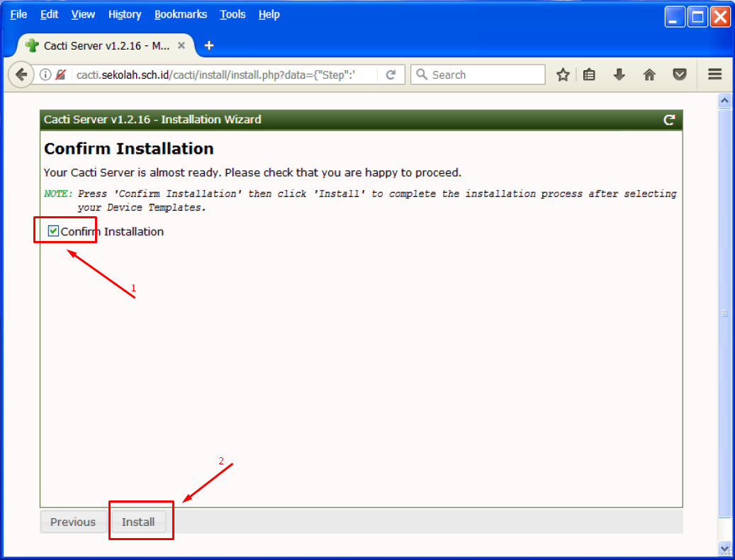This screenshot has width=735, height=560.
Task: Toggle the Confirm Installation checkbox
Action: [x=53, y=231]
